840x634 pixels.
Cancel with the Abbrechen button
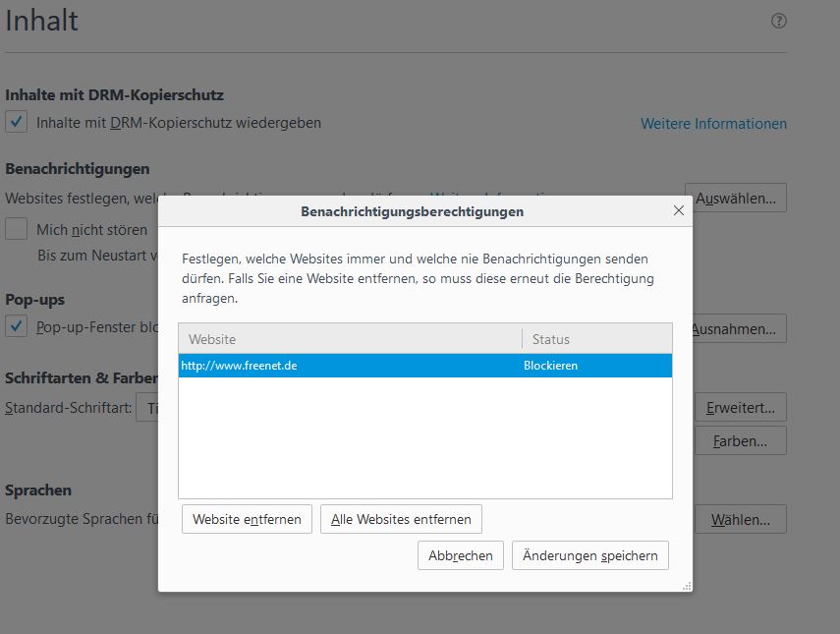461,555
